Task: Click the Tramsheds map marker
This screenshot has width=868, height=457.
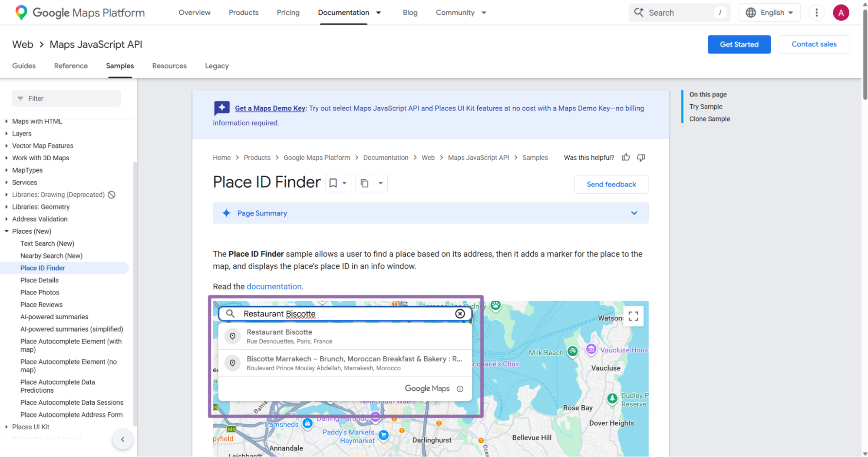Action: pyautogui.click(x=307, y=423)
